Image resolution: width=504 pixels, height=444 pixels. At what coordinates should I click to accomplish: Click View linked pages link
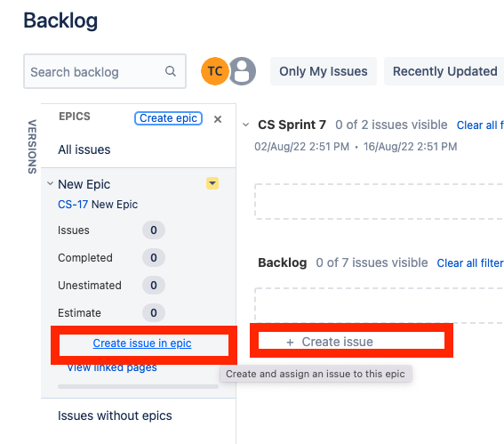click(x=112, y=367)
